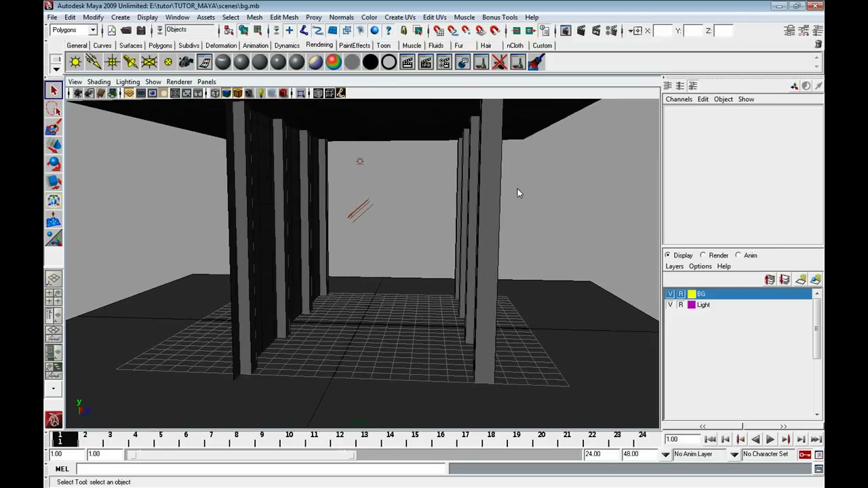The image size is (868, 488).
Task: Activate the Paint Selection Tool
Action: click(x=54, y=127)
